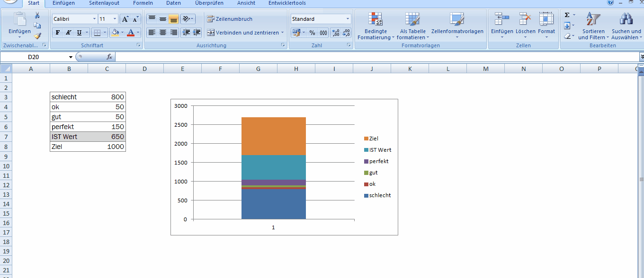This screenshot has width=644, height=278.
Task: Open Schriftart dialog launcher
Action: click(x=139, y=45)
